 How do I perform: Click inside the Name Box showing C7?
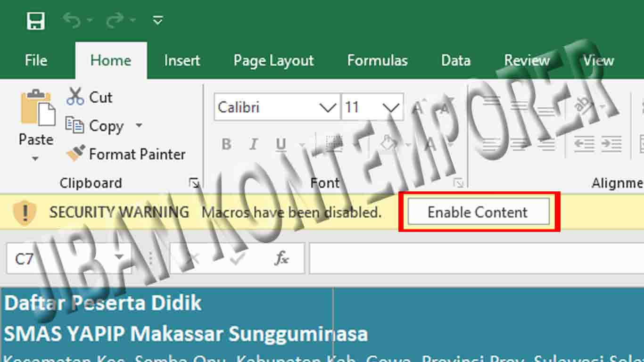coord(57,258)
